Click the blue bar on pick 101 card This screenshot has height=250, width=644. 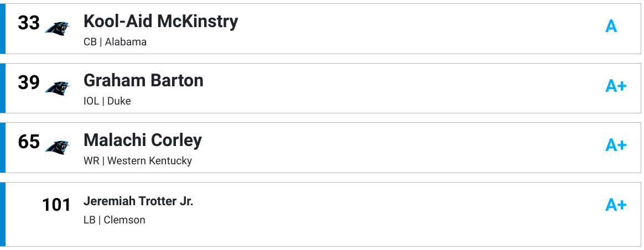tap(2, 214)
